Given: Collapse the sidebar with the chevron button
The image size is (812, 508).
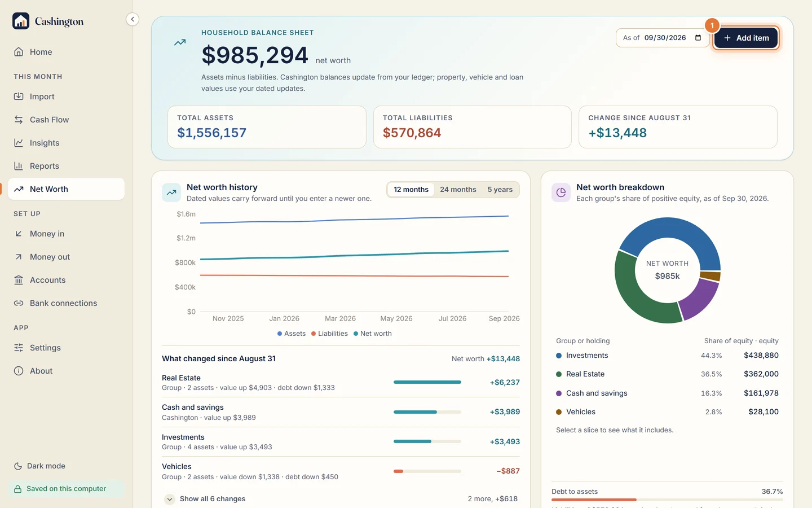Looking at the screenshot, I should click(133, 19).
